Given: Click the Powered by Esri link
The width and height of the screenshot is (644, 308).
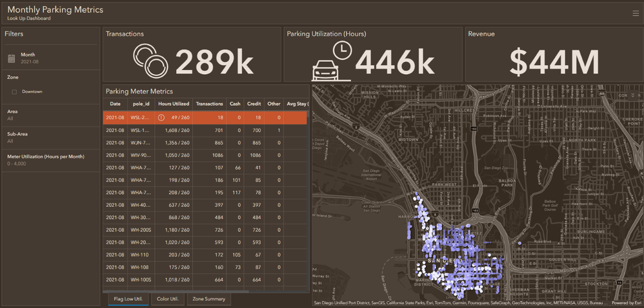Looking at the screenshot, I should [x=626, y=303].
